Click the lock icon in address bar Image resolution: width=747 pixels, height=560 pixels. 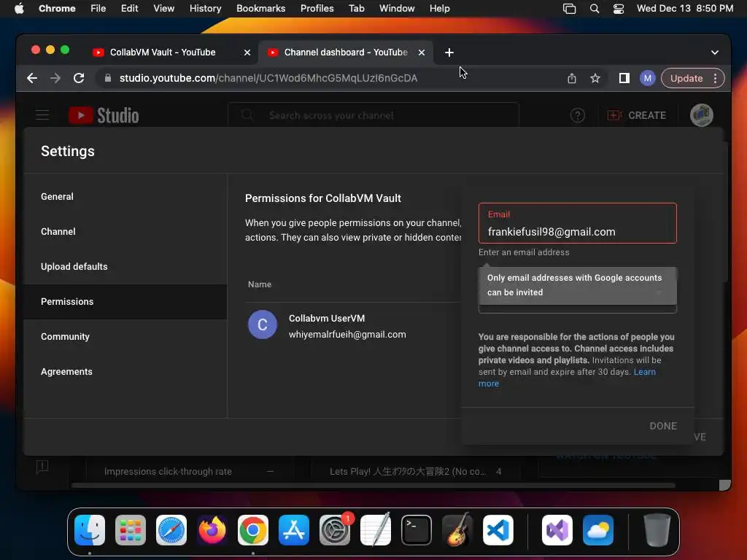[x=108, y=78]
